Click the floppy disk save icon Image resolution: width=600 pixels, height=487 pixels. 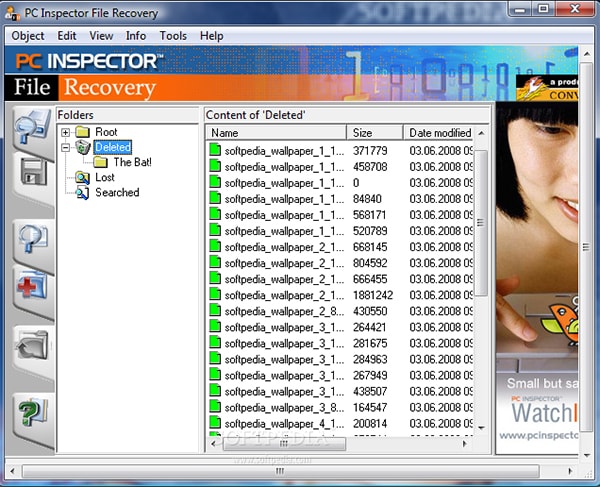point(34,172)
